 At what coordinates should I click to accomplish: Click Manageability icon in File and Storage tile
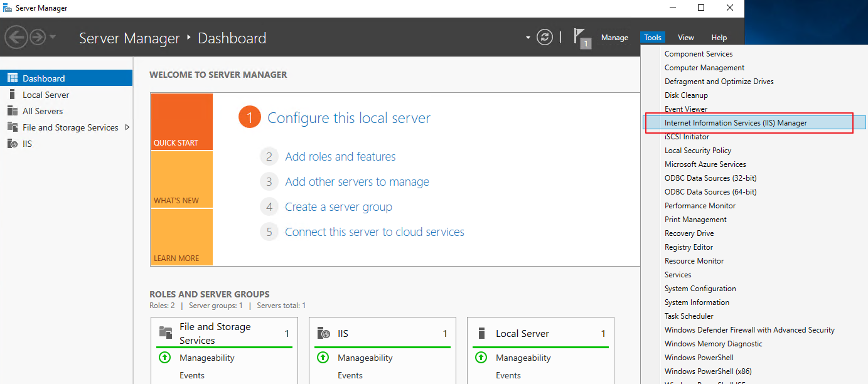tap(164, 358)
